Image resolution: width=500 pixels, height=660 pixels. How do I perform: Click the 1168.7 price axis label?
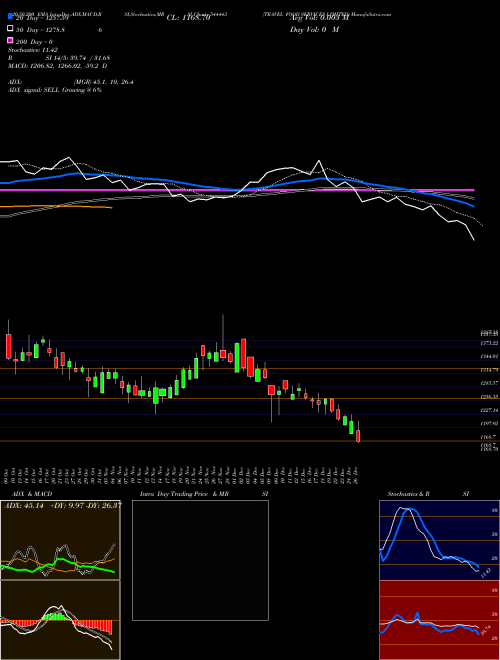pos(489,437)
